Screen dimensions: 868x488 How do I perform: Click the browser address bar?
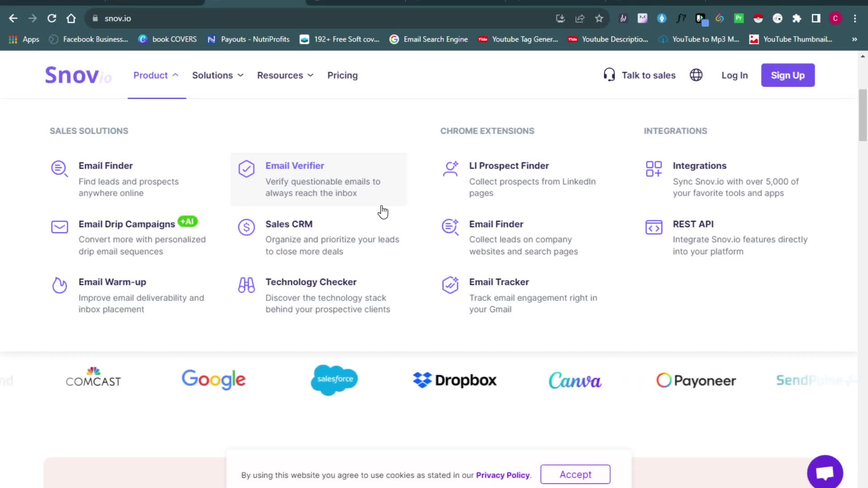(316, 19)
